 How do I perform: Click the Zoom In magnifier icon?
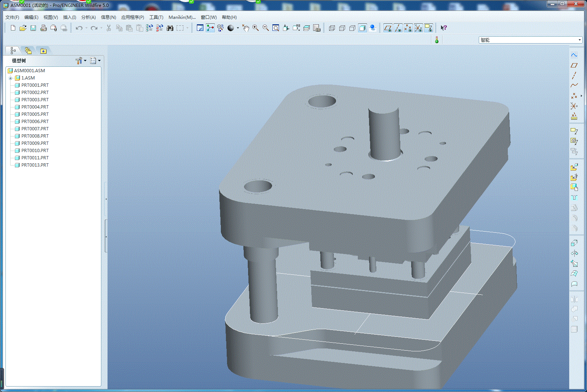click(256, 28)
